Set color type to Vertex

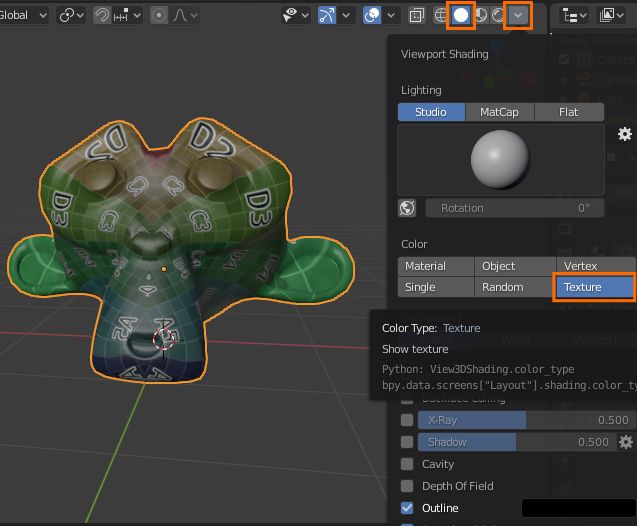pyautogui.click(x=596, y=266)
